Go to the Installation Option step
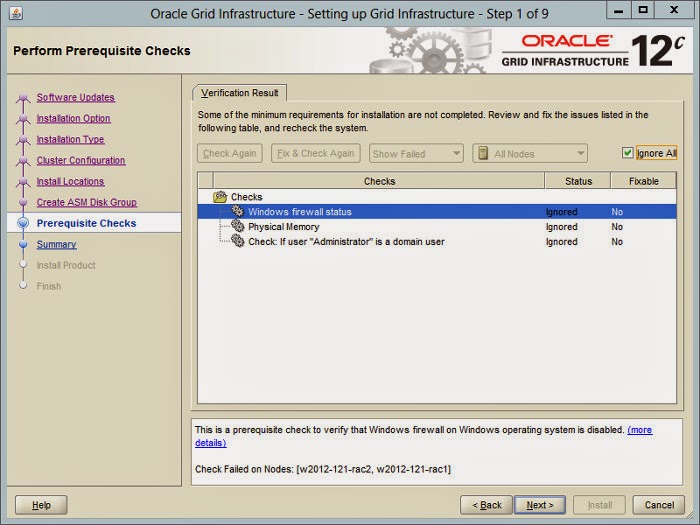The image size is (700, 525). point(73,118)
